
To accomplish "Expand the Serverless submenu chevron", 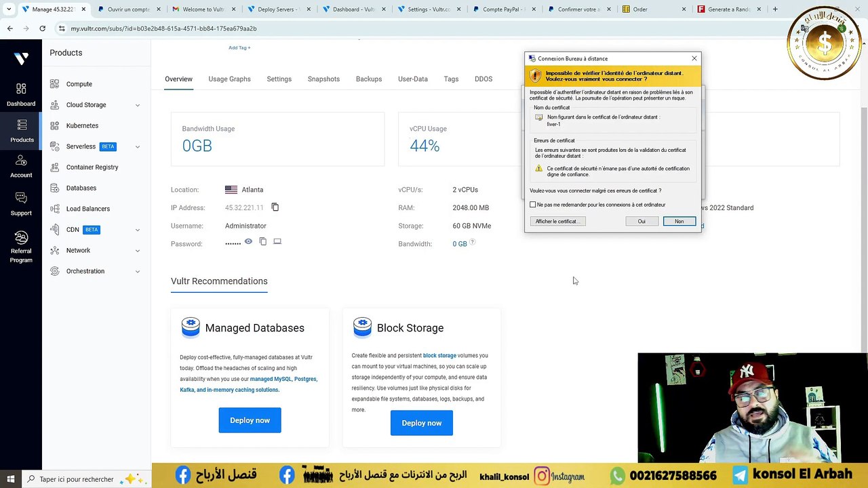I will click(138, 146).
